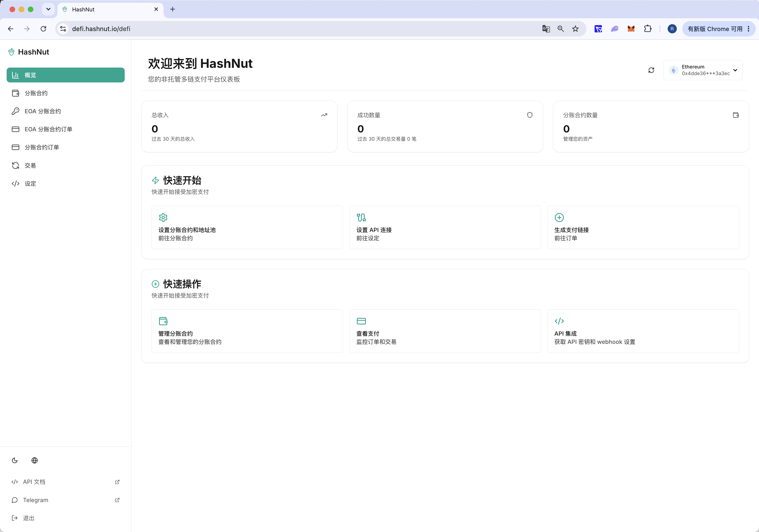Click the address bar showing defi.hashnut.io/defi
This screenshot has width=759, height=532.
coord(321,29)
